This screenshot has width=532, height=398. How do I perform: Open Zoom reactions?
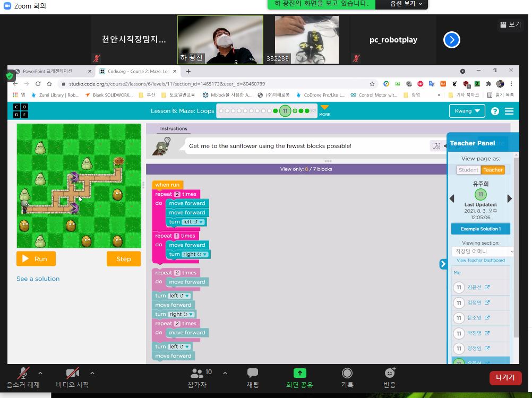[x=389, y=378]
